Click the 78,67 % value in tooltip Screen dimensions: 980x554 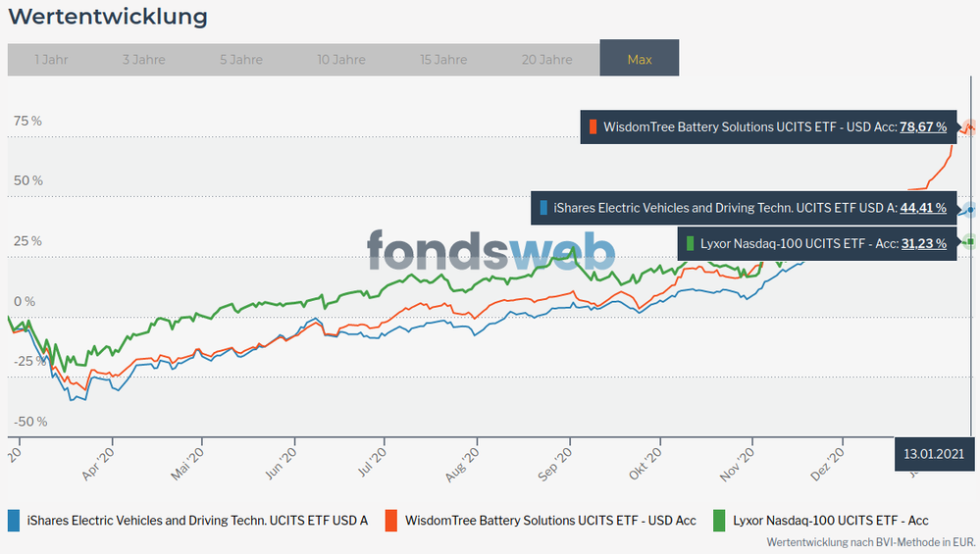(923, 126)
